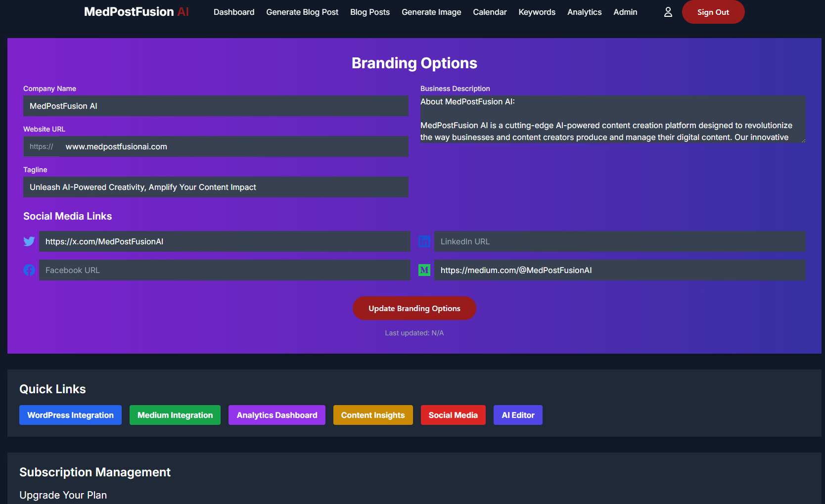
Task: Focus the Website URL field
Action: [x=234, y=146]
